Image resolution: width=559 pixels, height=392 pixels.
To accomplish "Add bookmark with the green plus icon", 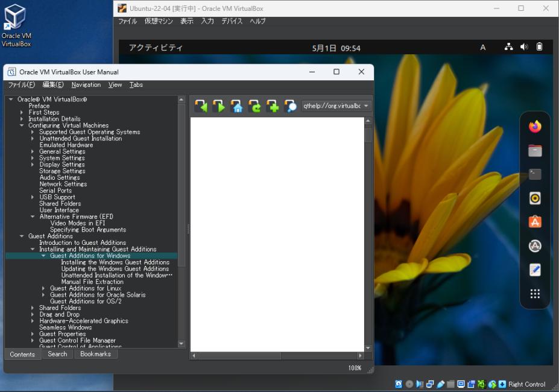I will click(273, 106).
